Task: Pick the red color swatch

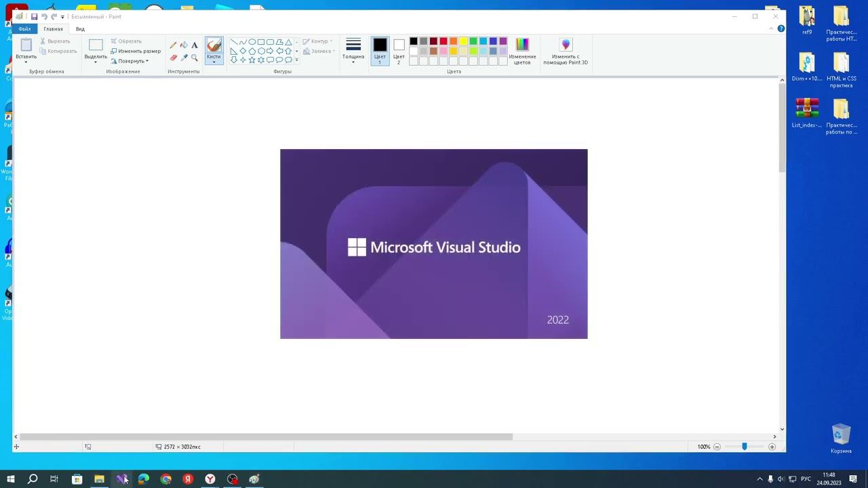Action: [443, 41]
